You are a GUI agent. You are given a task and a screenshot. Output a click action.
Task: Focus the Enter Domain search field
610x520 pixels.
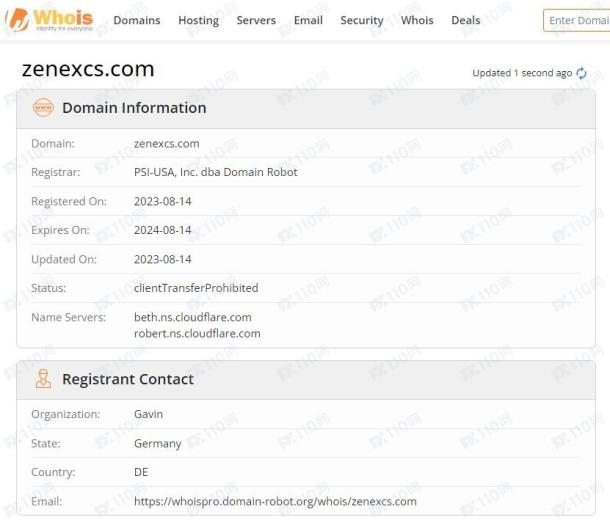577,20
